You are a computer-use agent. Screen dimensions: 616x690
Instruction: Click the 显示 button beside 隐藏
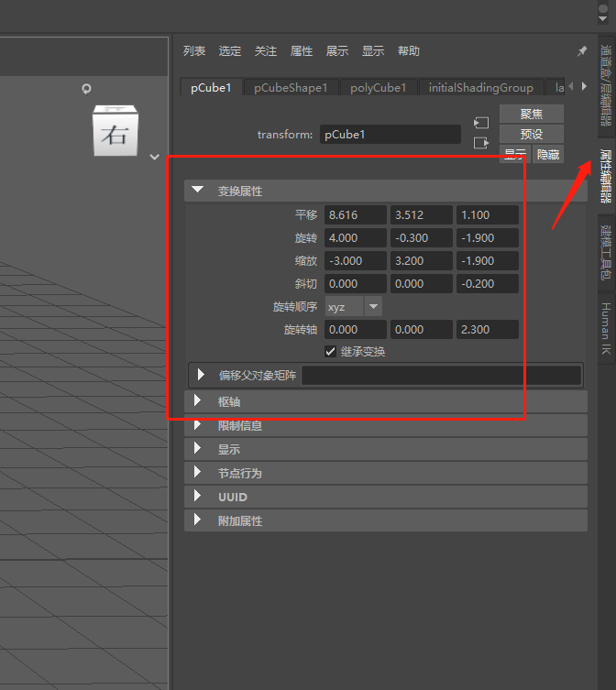tap(515, 155)
